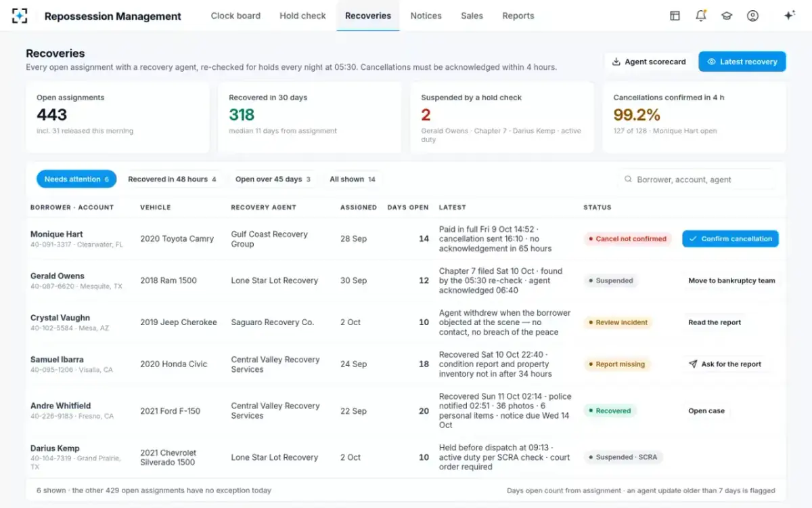Select borrower name Monique Hart in the table
Screen dimensions: 812x508
click(57, 234)
